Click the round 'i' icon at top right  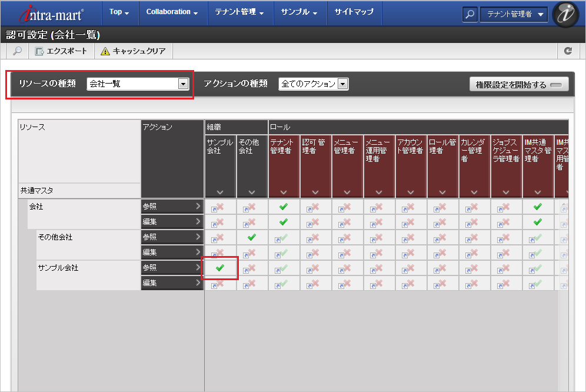(567, 14)
